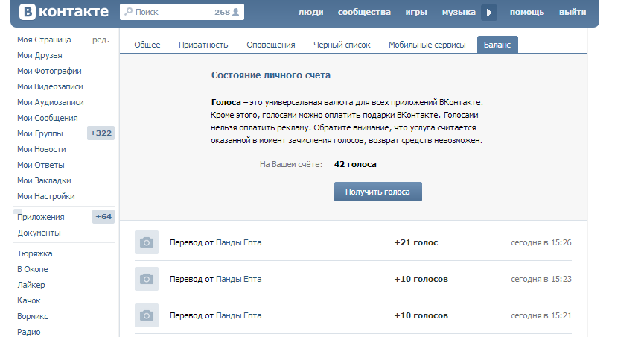
Task: Switch to the Приватность tab
Action: tap(203, 45)
